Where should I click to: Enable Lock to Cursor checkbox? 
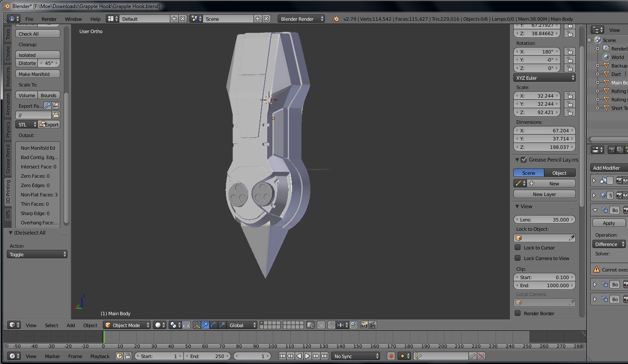[518, 247]
